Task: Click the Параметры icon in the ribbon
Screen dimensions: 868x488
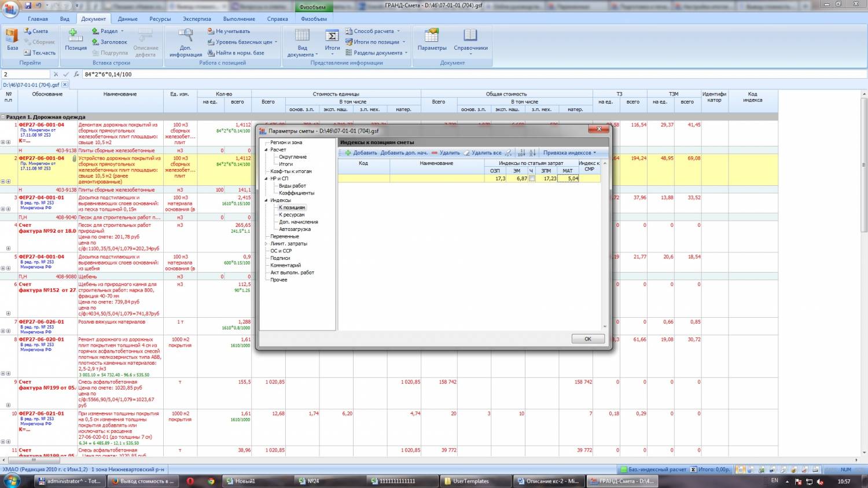Action: click(432, 36)
